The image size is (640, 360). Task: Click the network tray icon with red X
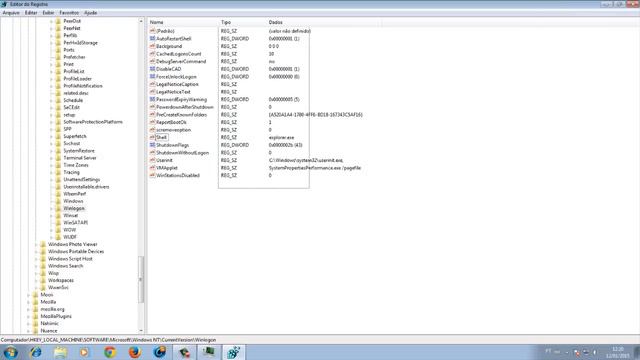pyautogui.click(x=576, y=352)
